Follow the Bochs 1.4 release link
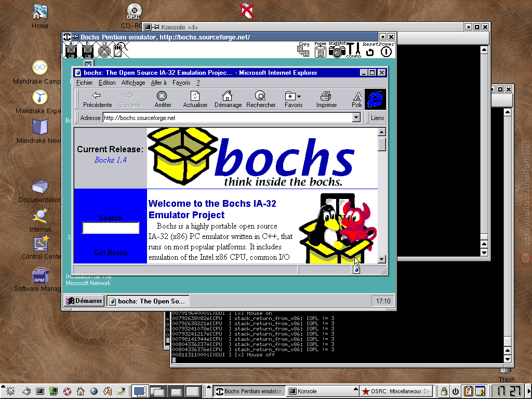Viewport: 532px width, 399px height. 111,160
